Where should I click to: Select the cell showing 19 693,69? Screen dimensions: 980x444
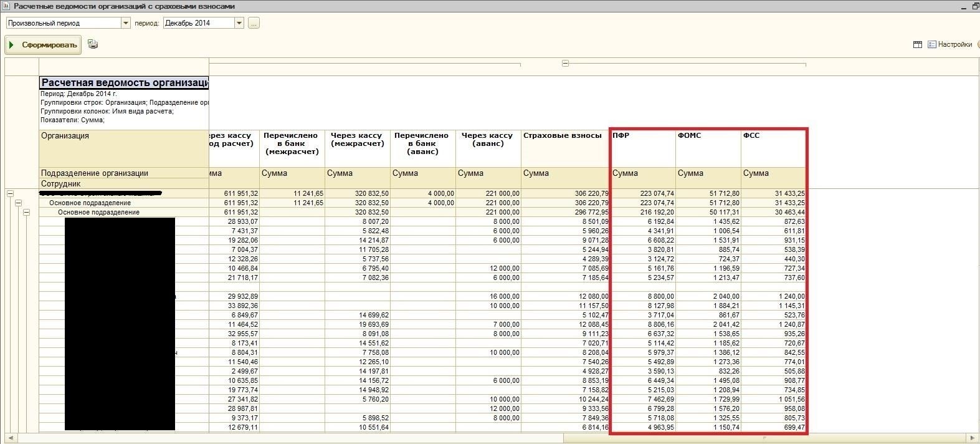358,325
